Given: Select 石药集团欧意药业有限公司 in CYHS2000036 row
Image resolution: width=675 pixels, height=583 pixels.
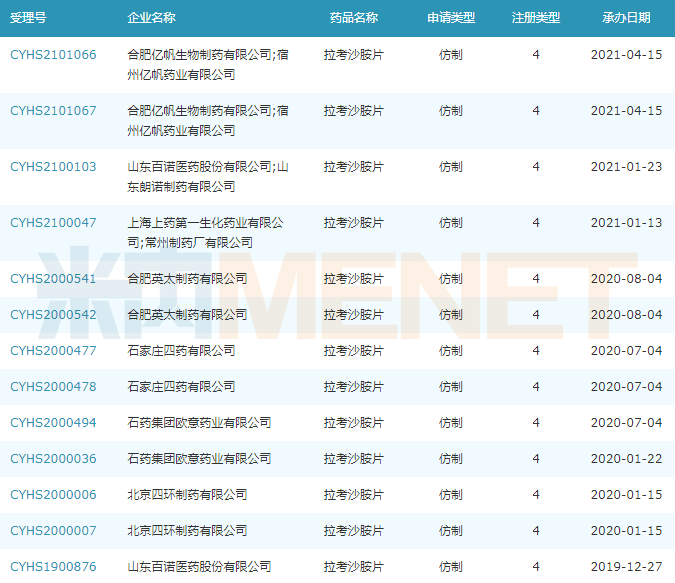Looking at the screenshot, I should pyautogui.click(x=199, y=459).
